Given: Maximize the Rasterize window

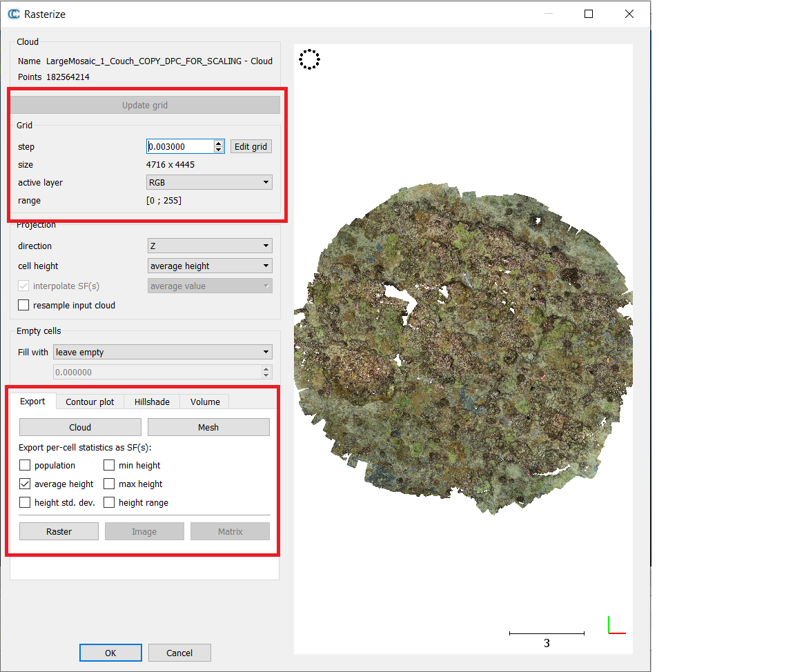Looking at the screenshot, I should click(589, 14).
